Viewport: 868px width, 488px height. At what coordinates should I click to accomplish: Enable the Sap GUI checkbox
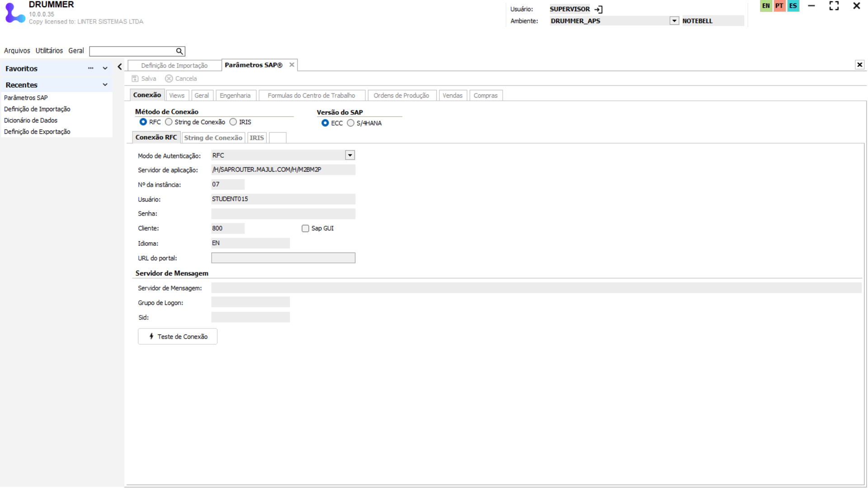coord(306,229)
